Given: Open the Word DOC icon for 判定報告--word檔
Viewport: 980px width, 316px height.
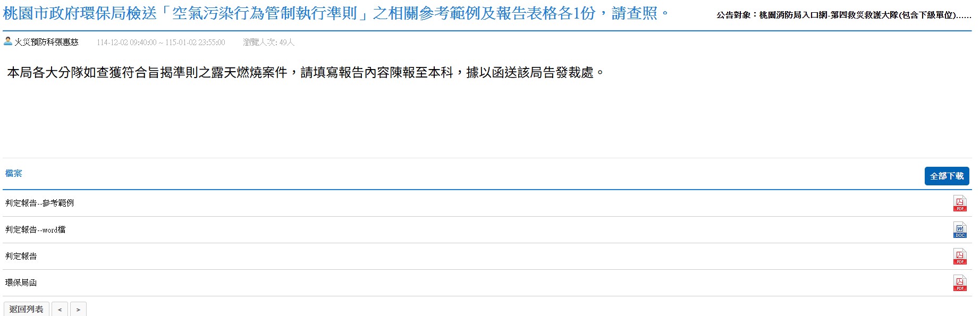Looking at the screenshot, I should tap(959, 230).
